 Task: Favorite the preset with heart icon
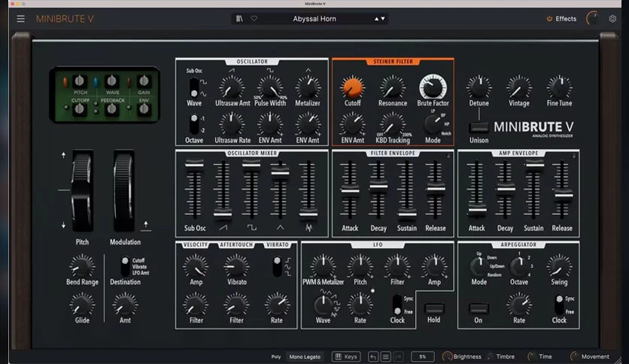(254, 19)
